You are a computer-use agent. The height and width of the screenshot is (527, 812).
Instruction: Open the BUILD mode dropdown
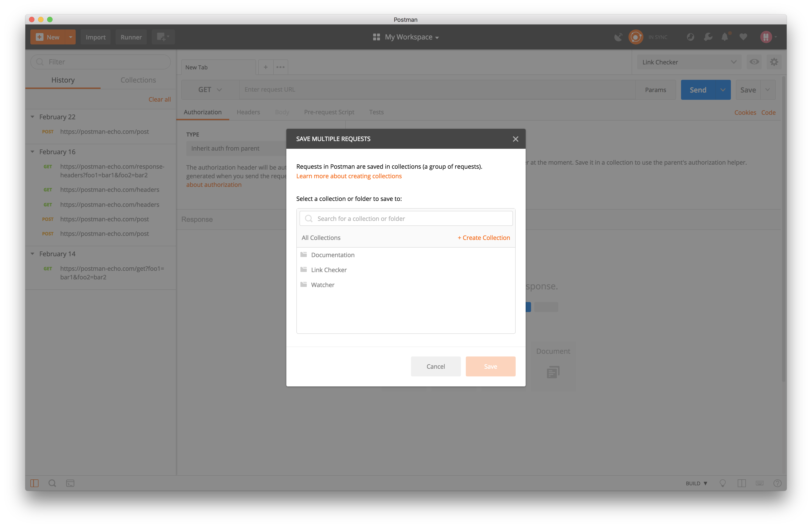[696, 483]
